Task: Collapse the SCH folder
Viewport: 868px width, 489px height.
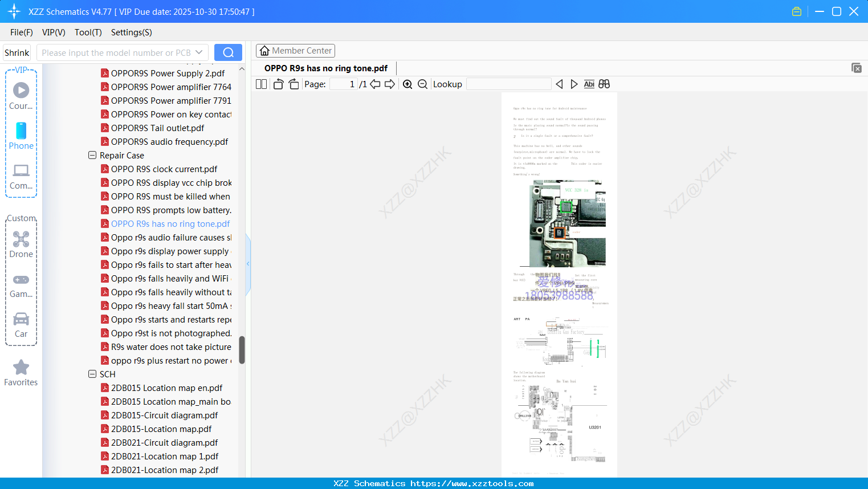Action: (92, 374)
